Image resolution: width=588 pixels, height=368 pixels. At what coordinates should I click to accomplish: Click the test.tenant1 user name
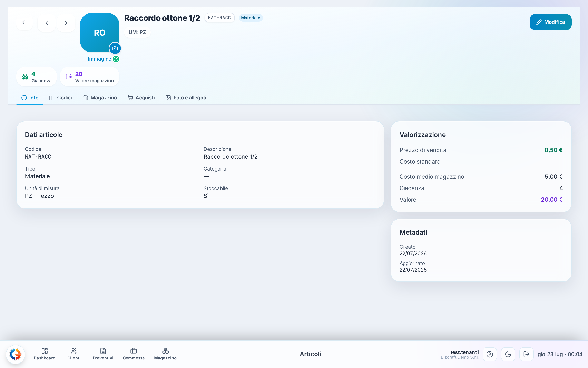click(464, 352)
